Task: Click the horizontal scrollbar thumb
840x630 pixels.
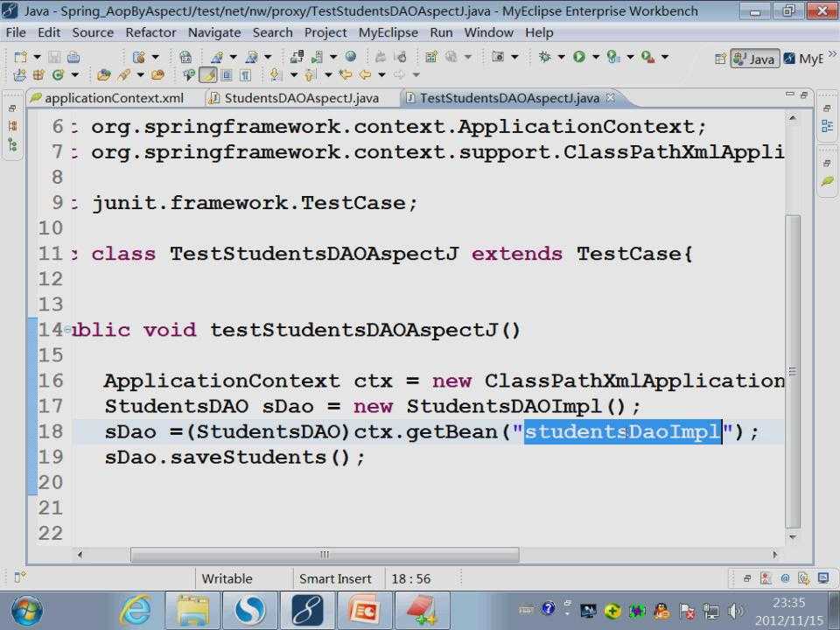Action: point(325,555)
